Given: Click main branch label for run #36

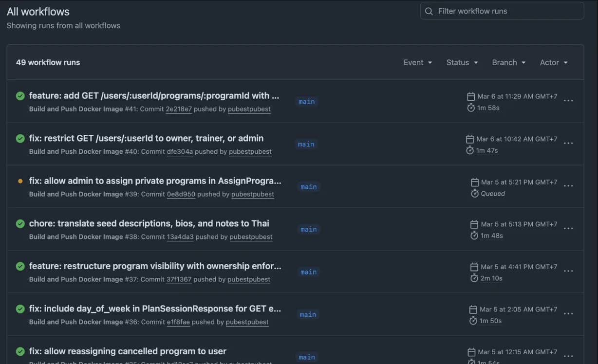Looking at the screenshot, I should coord(308,314).
